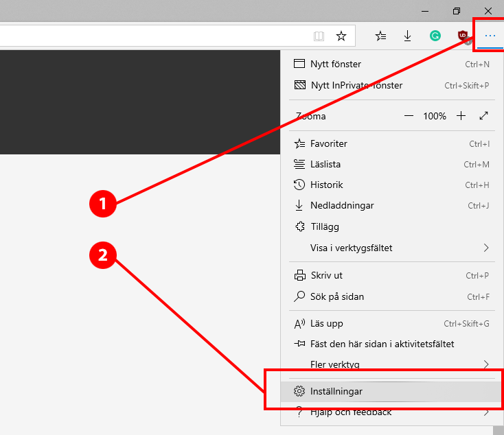Enter full screen with the zoom arrows icon
504x435 pixels.
pyautogui.click(x=483, y=116)
